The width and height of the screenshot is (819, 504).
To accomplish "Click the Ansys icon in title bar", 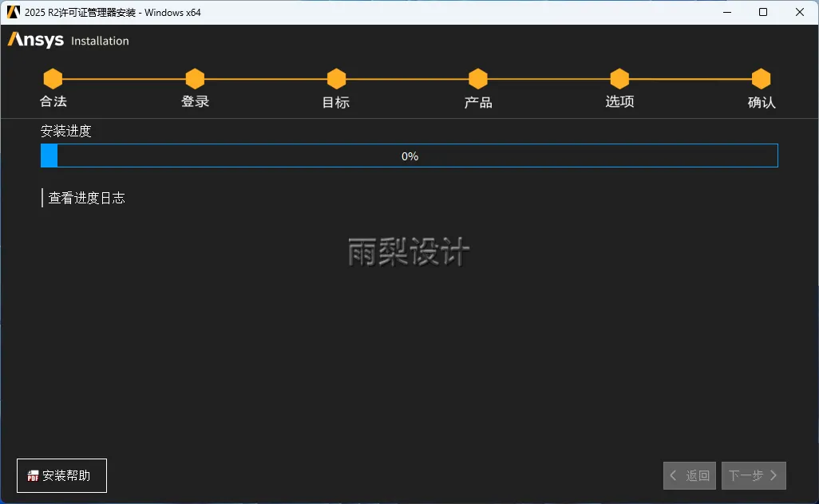I will tap(14, 12).
